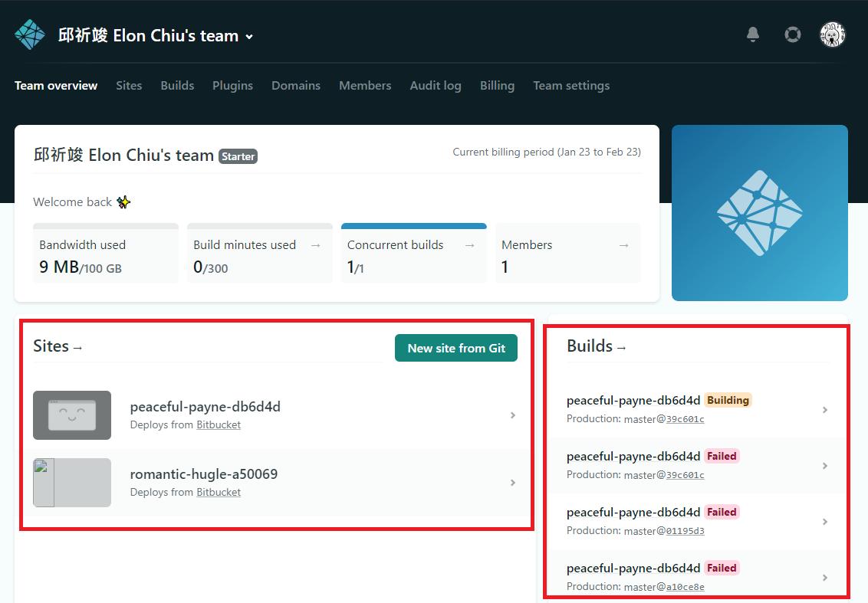Click the Bandwidth used usage bar
Image resolution: width=868 pixels, height=603 pixels.
coord(106,226)
